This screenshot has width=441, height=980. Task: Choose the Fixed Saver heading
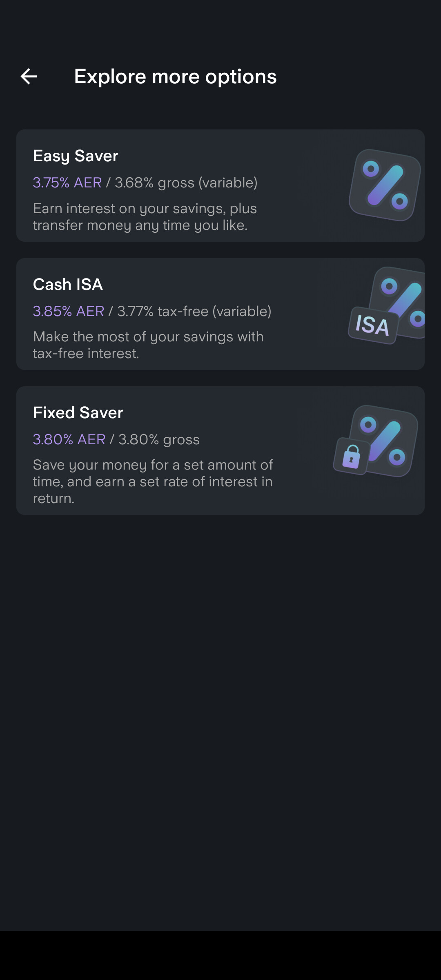click(x=78, y=413)
